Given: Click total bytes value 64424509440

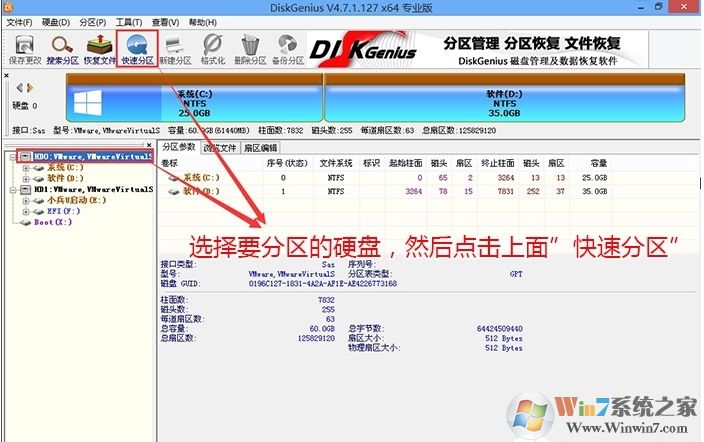Looking at the screenshot, I should click(x=499, y=329).
